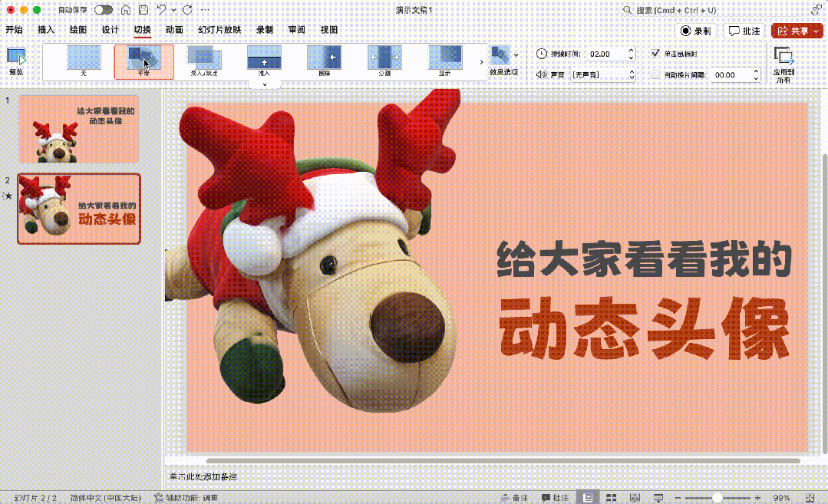Viewport: 828px width, 504px height.
Task: Click the Home icon in title bar
Action: tap(126, 10)
